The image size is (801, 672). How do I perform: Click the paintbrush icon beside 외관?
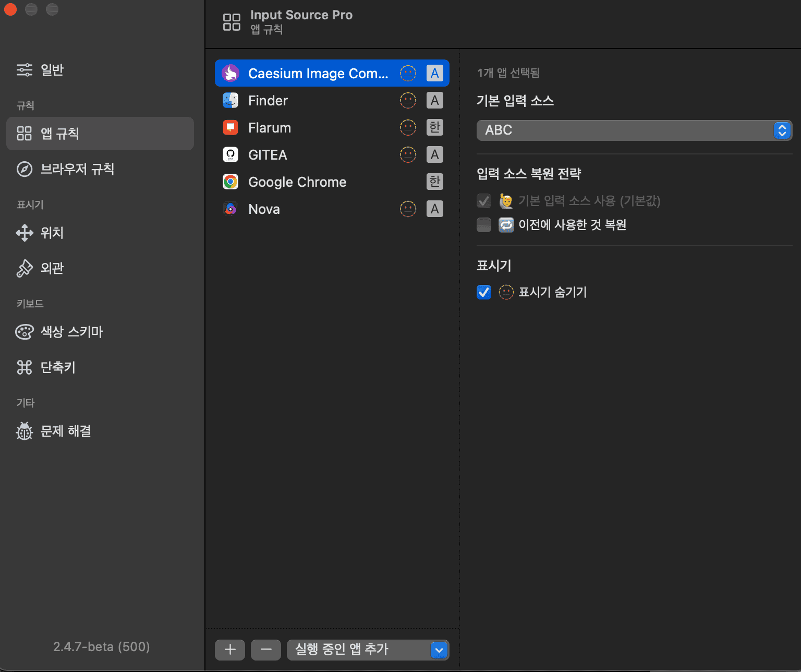(x=25, y=268)
